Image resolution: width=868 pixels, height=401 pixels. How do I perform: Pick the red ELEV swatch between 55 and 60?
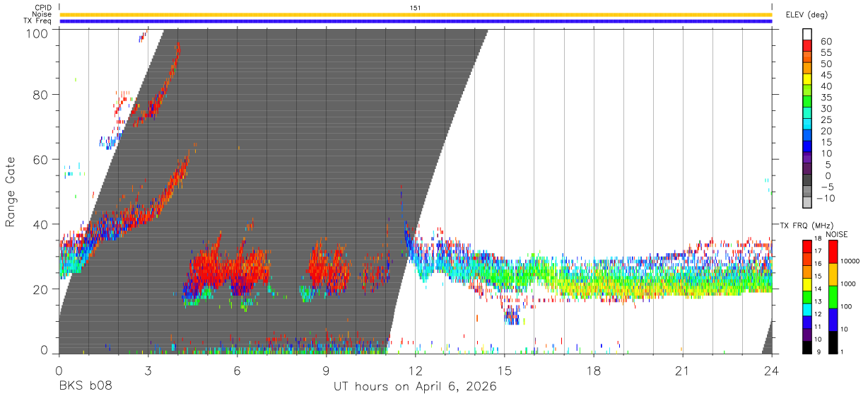(807, 46)
